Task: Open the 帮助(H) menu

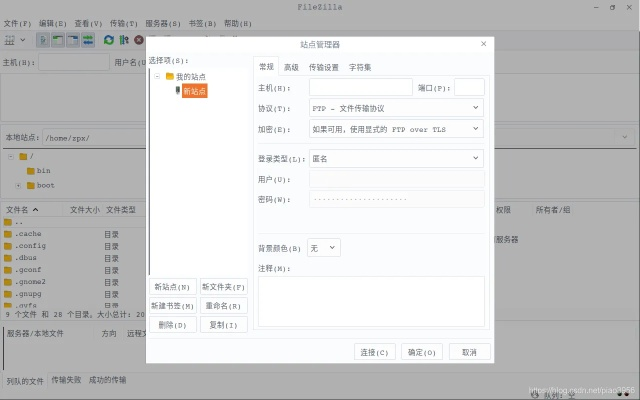Action: [238, 24]
